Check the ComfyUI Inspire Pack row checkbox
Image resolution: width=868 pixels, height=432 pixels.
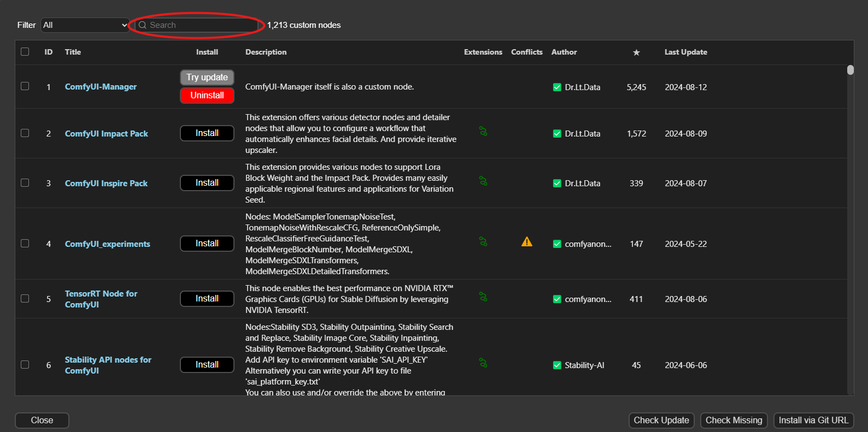(25, 183)
